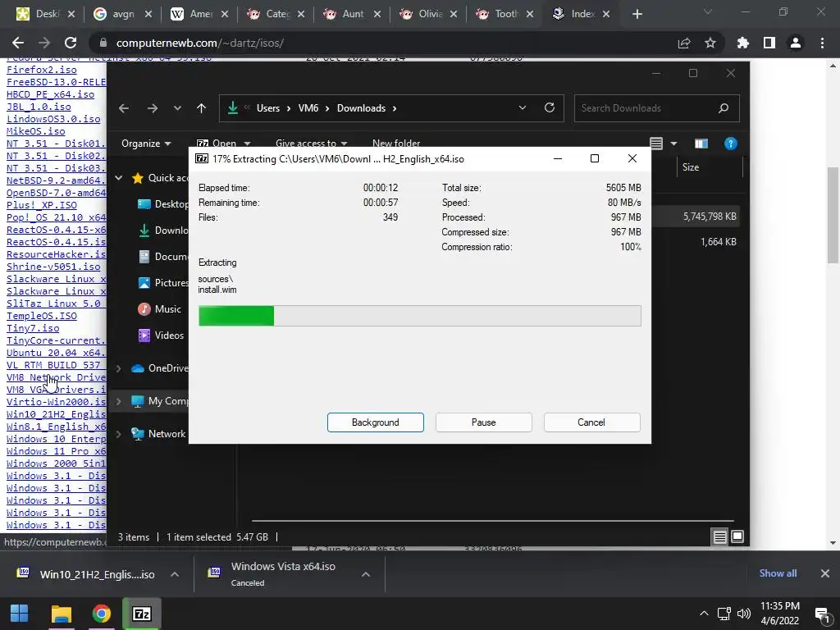
Task: Go back in File Explorer
Action: (x=124, y=108)
